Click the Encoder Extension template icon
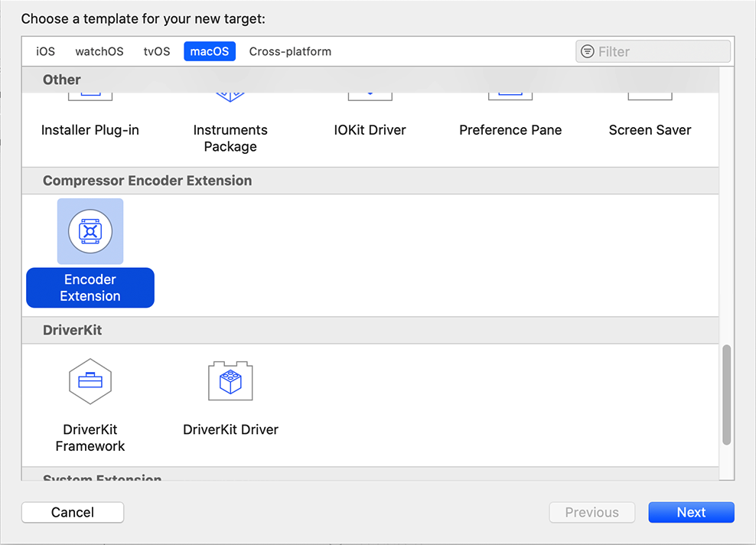This screenshot has height=545, width=756. pos(90,230)
